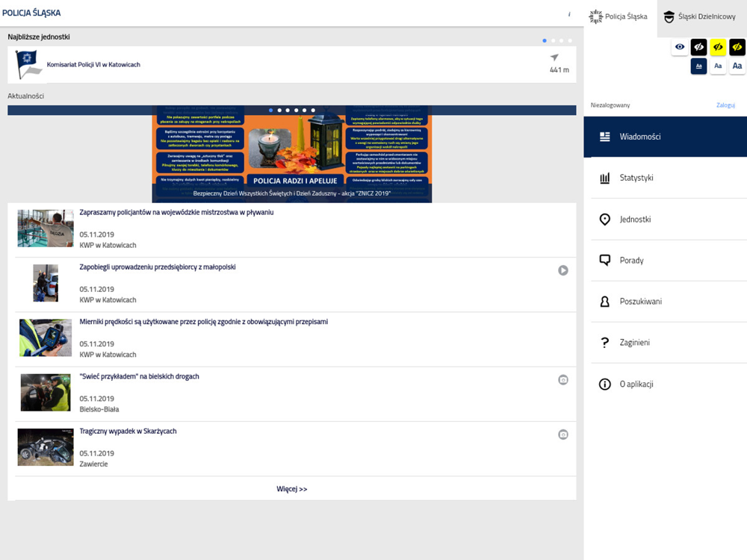Switch to Policja Śląska tab
Screen dimensions: 747x560
pos(619,16)
